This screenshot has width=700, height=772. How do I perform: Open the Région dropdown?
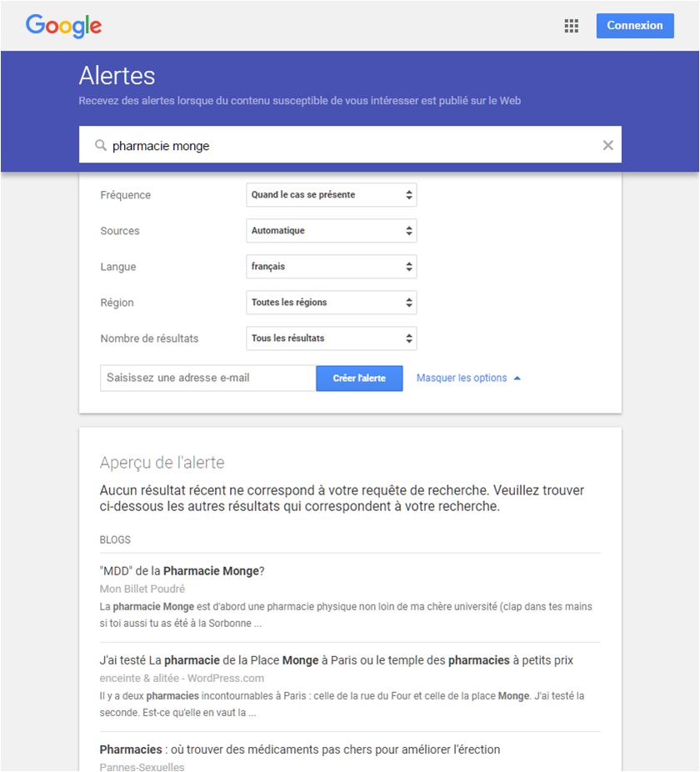[332, 303]
